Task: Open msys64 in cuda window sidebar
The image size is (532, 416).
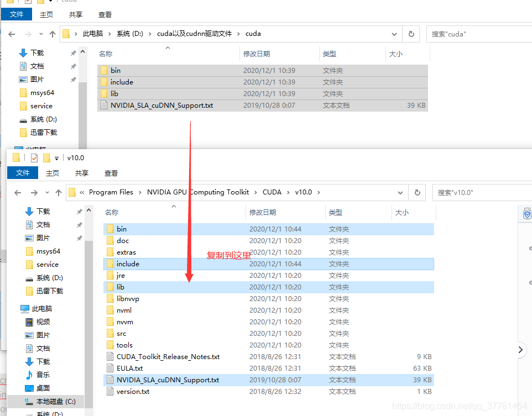Action: (42, 93)
